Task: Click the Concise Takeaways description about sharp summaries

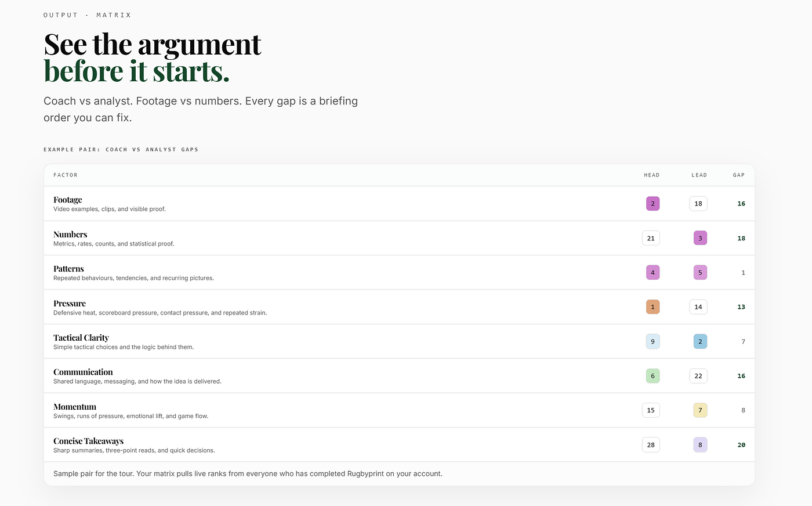Action: coord(134,450)
